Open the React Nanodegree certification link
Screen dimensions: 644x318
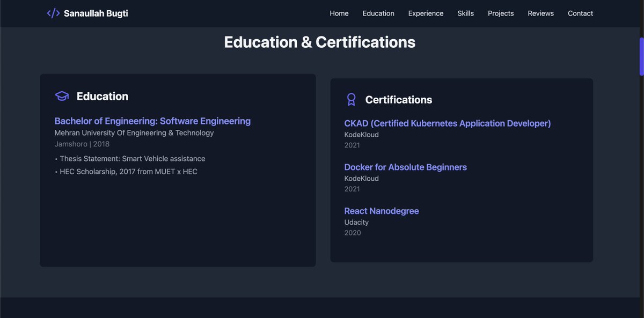[381, 211]
